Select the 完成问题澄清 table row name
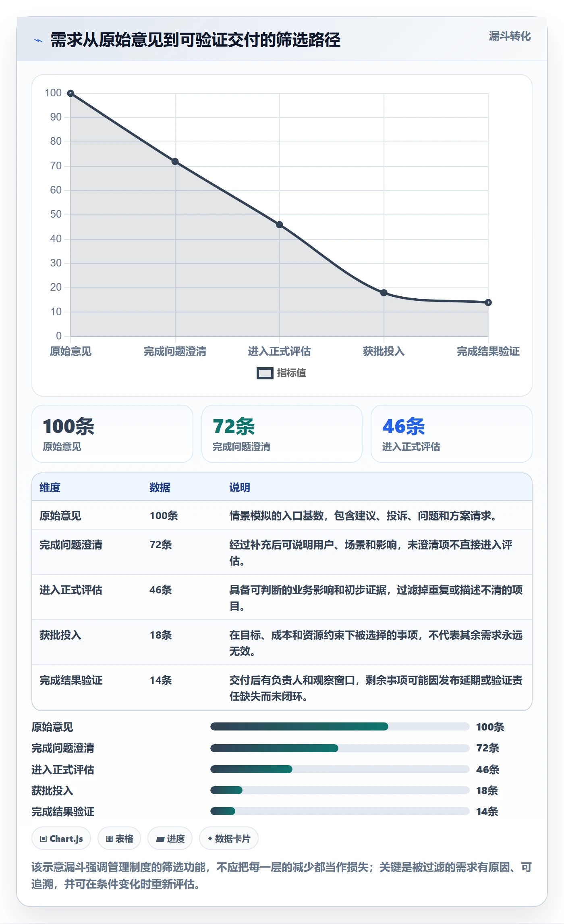 (x=71, y=545)
